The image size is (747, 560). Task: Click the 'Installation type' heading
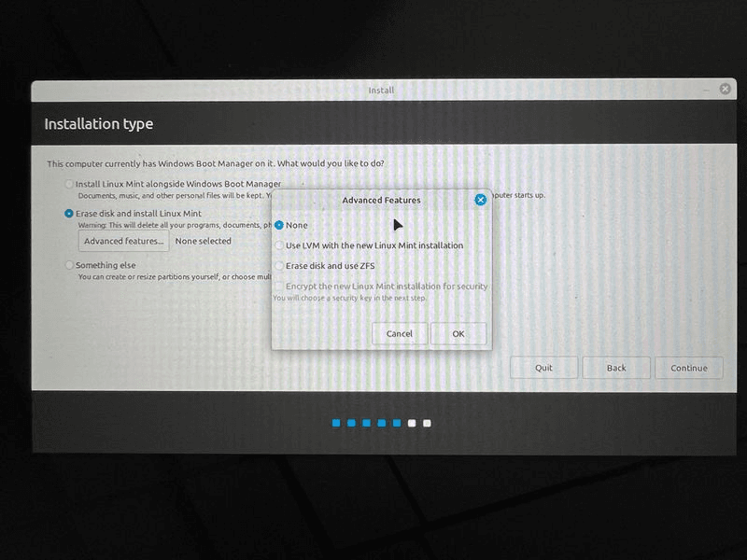point(99,124)
